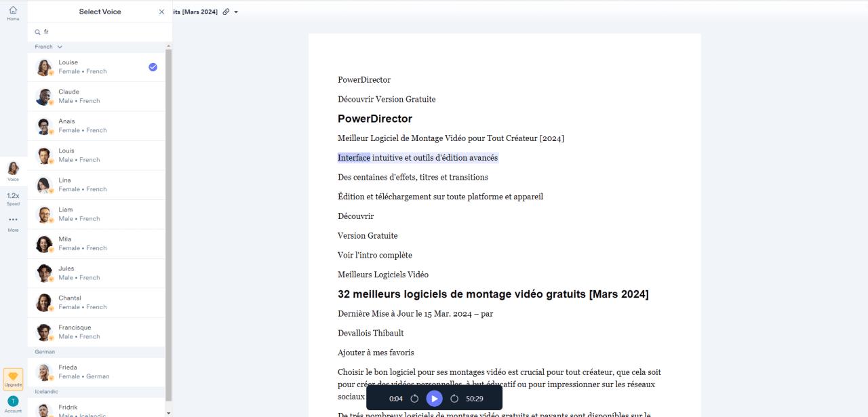Click Découvrir Version Gratuite line

pos(387,99)
